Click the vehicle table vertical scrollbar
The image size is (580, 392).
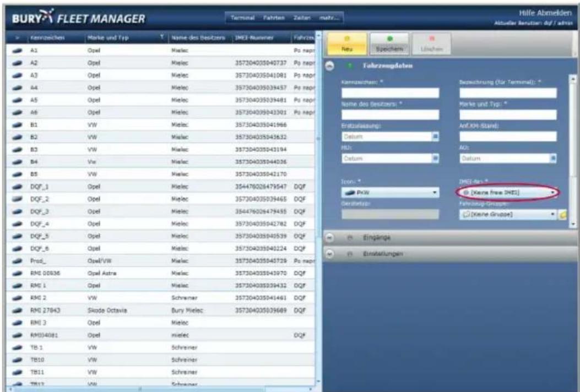tap(318, 207)
